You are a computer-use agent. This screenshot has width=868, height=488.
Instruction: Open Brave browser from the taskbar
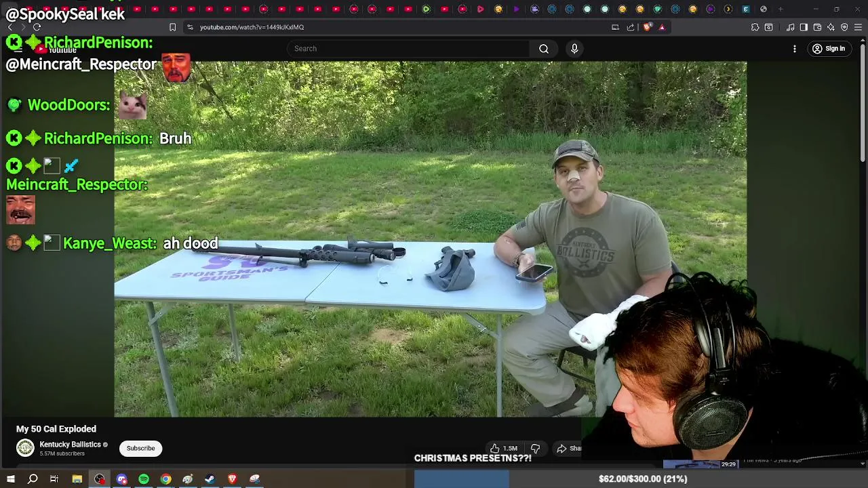click(x=232, y=479)
